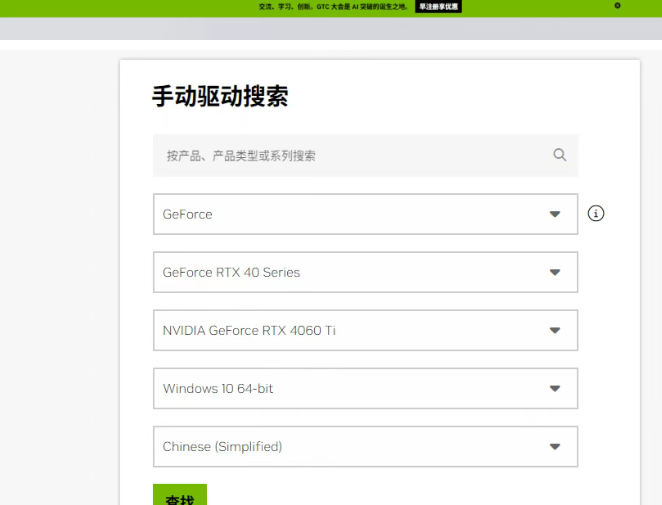Close the green GTC promo banner
Image resolution: width=662 pixels, height=505 pixels.
(x=617, y=6)
